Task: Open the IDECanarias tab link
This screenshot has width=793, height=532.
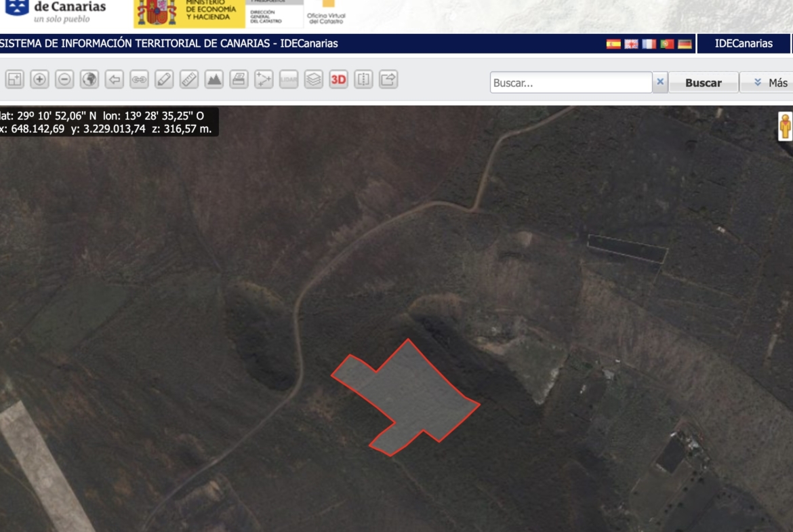Action: (x=744, y=43)
